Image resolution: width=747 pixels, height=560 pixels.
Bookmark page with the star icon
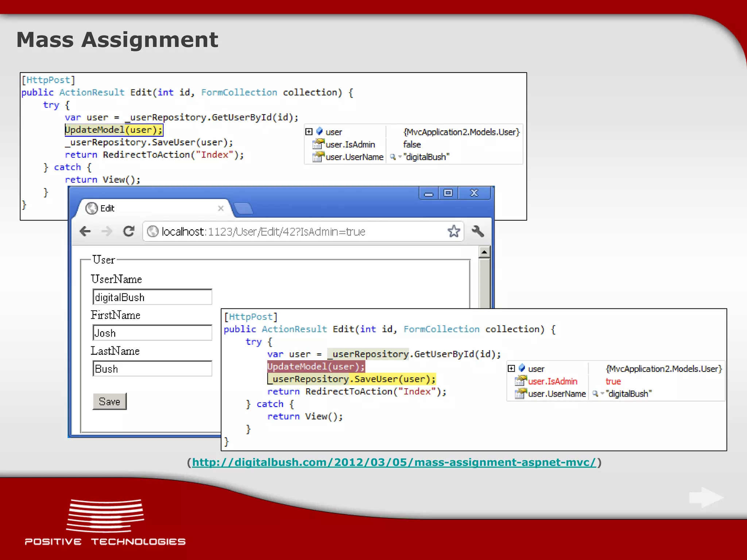[454, 231]
